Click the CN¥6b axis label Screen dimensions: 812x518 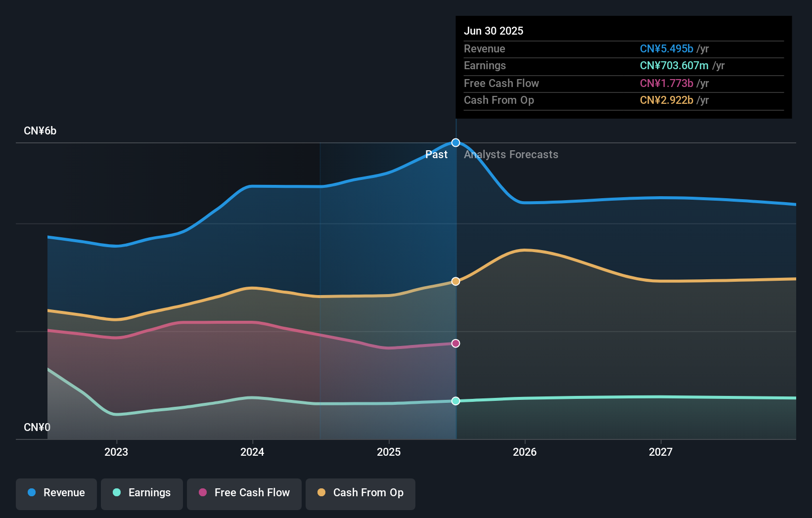(40, 130)
